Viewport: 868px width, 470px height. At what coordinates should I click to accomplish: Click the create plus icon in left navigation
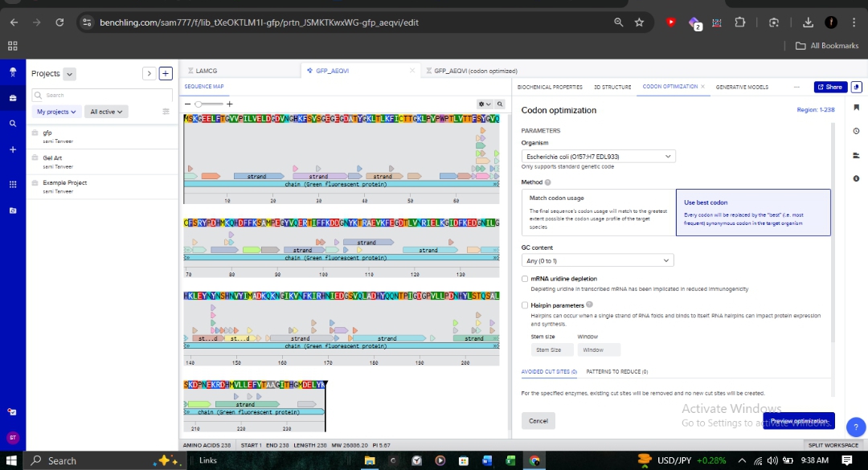[12, 150]
